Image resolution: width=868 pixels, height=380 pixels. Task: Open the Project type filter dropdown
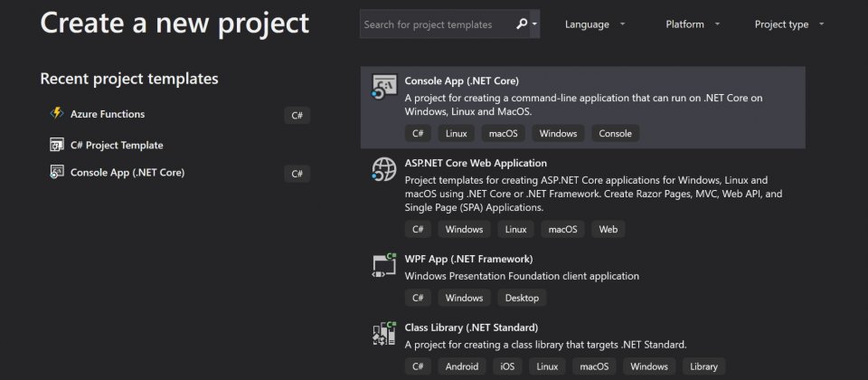coord(789,24)
